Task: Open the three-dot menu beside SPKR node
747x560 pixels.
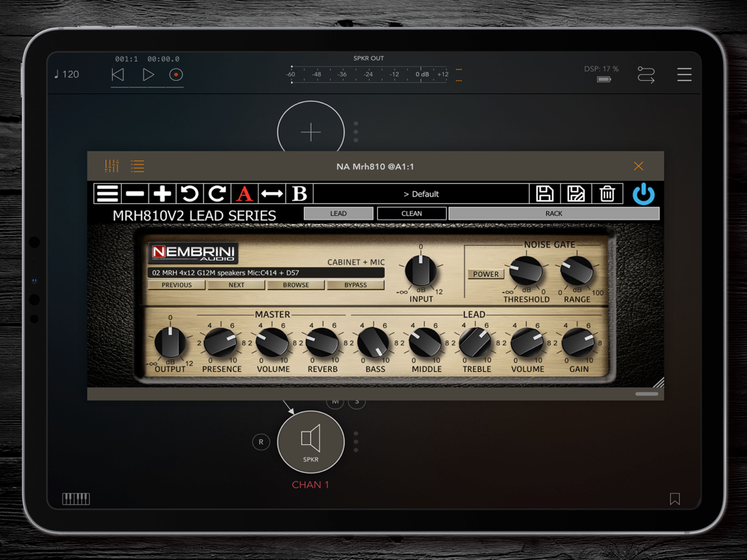Action: (x=356, y=442)
